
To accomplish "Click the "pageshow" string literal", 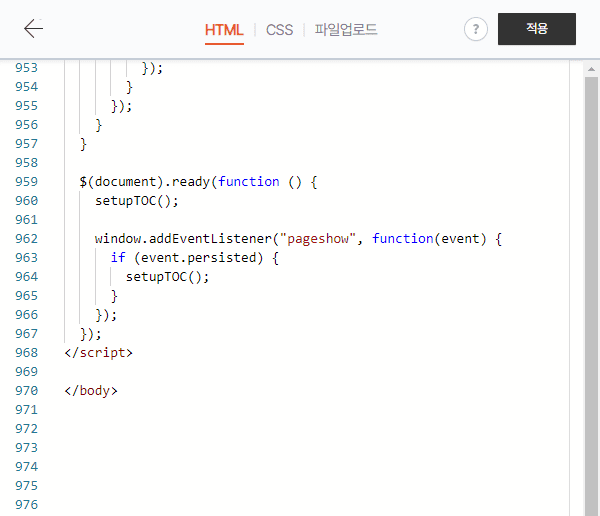I will pyautogui.click(x=318, y=238).
